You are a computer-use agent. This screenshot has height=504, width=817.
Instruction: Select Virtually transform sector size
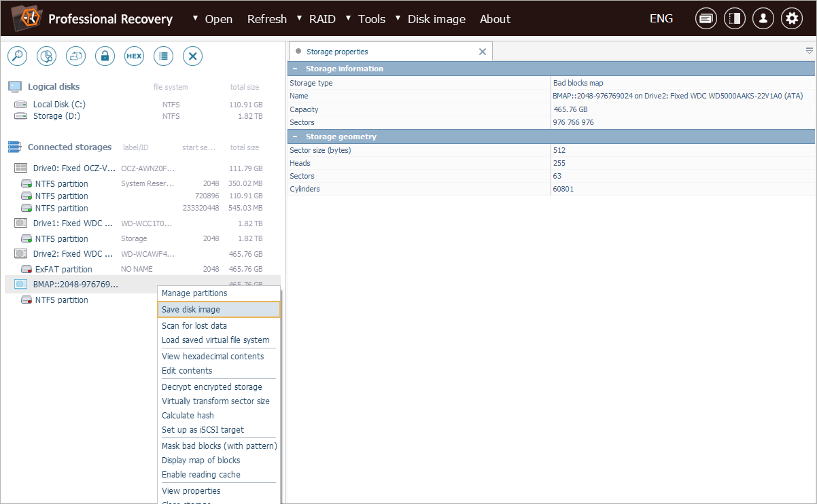point(218,401)
